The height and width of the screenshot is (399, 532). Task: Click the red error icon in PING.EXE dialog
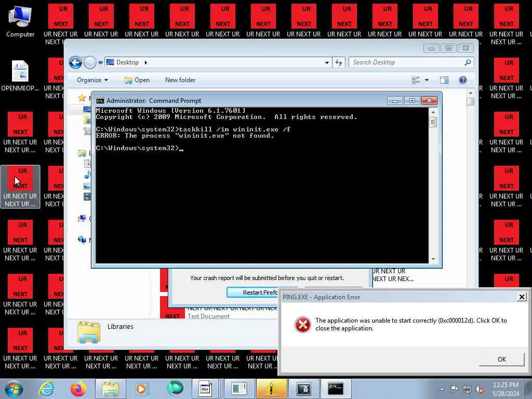click(x=303, y=325)
